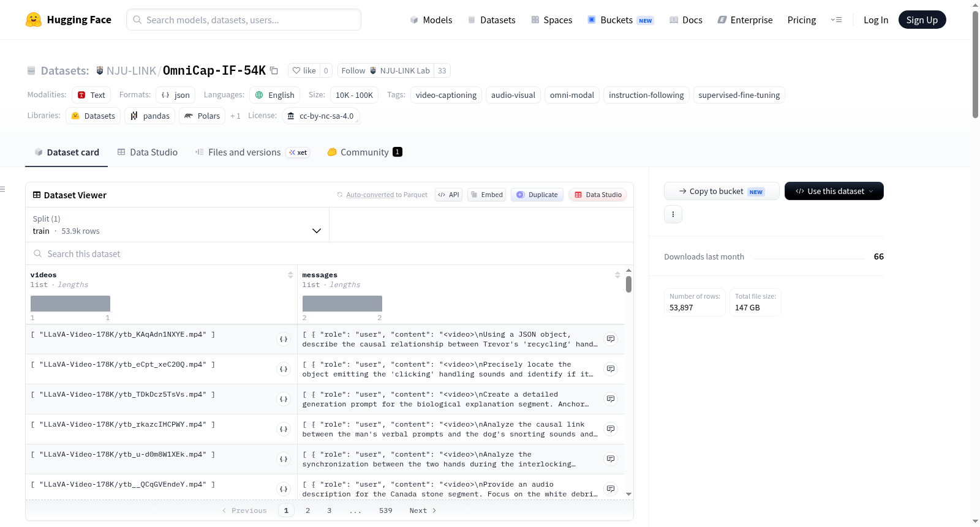
Task: Open Spaces in the top navigation
Action: coord(552,20)
